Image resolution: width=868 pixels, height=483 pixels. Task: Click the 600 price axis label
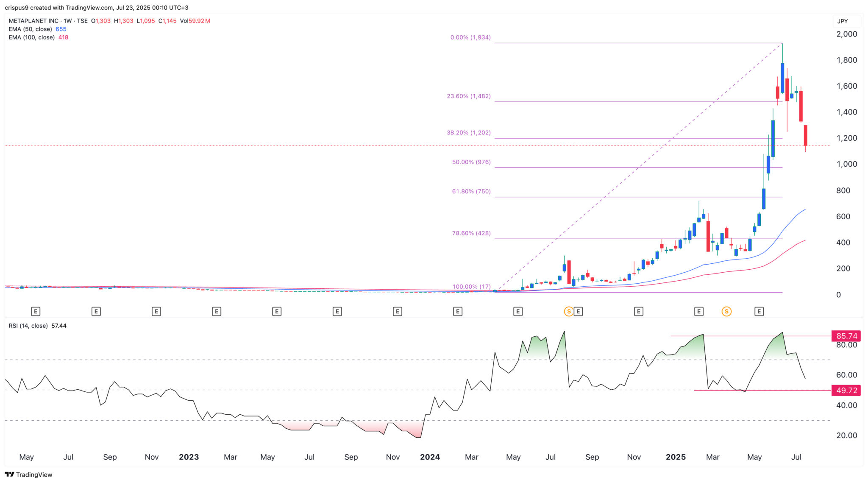click(x=843, y=217)
